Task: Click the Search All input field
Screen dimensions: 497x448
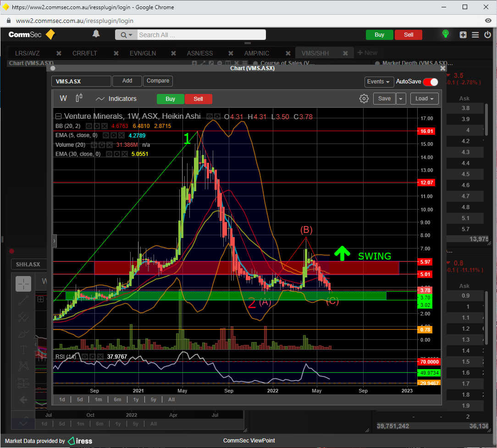Action: pyautogui.click(x=202, y=35)
